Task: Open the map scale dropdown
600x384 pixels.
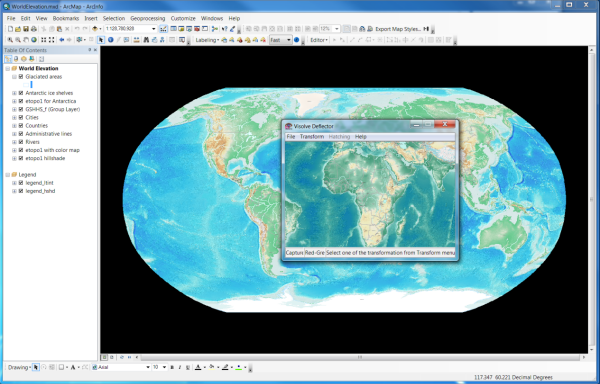Action: 153,29
